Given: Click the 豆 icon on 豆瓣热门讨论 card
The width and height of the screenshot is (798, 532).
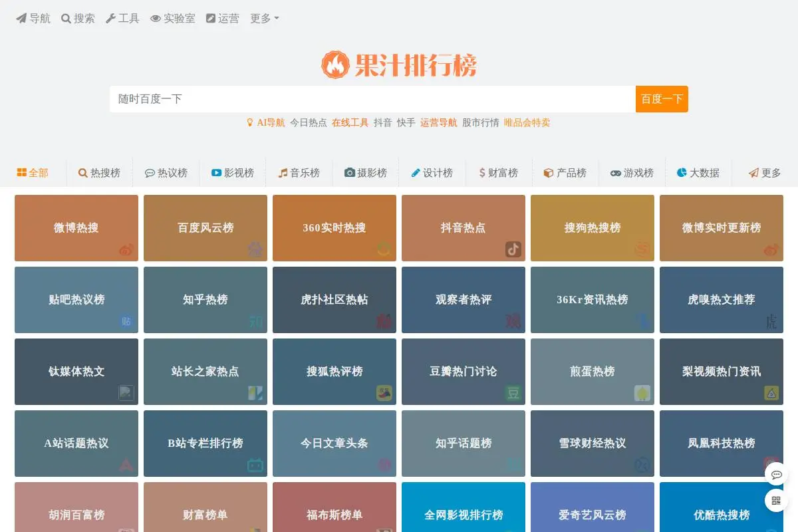Looking at the screenshot, I should point(513,393).
